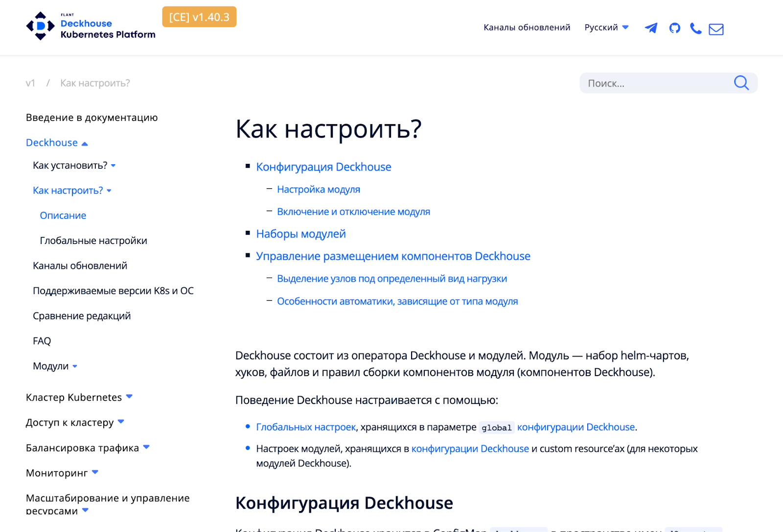Click the v1 breadcrumb
The width and height of the screenshot is (783, 532).
click(x=30, y=83)
